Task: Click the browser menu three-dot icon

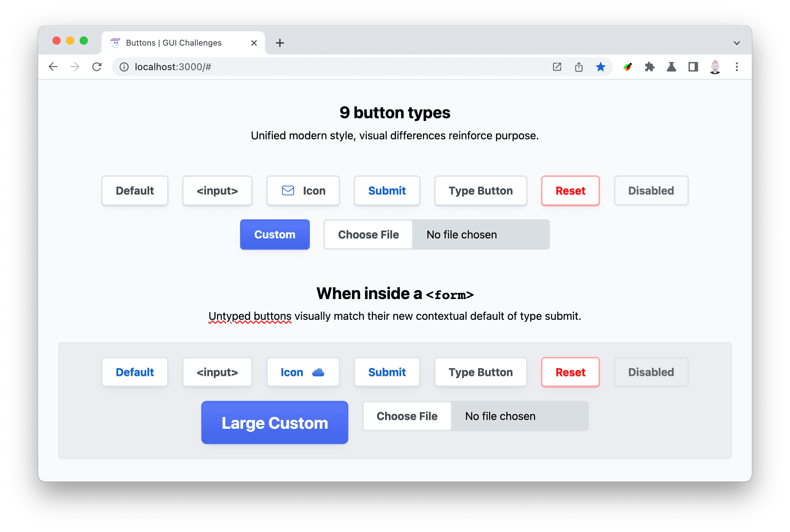Action: (x=739, y=66)
